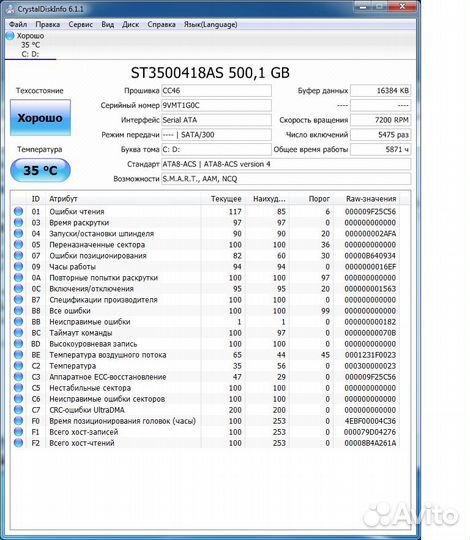The height and width of the screenshot is (540, 470).
Task: Click the blue disk status icon near Хорошо 35 °C
Action: click(10, 35)
